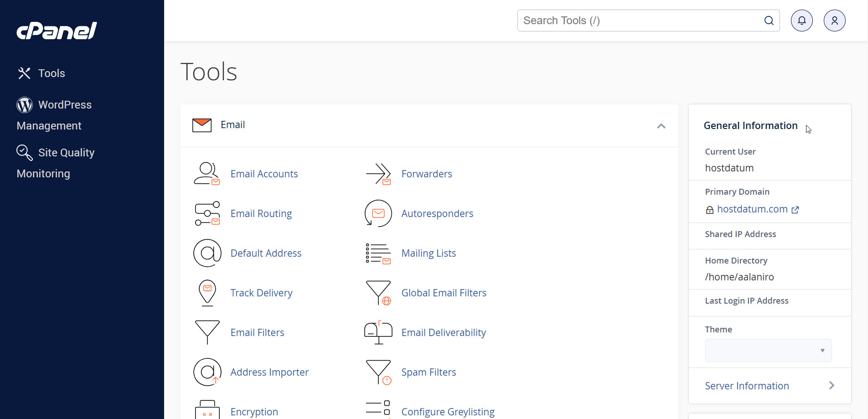Open the Email Routing link
The width and height of the screenshot is (868, 419).
[x=261, y=213]
